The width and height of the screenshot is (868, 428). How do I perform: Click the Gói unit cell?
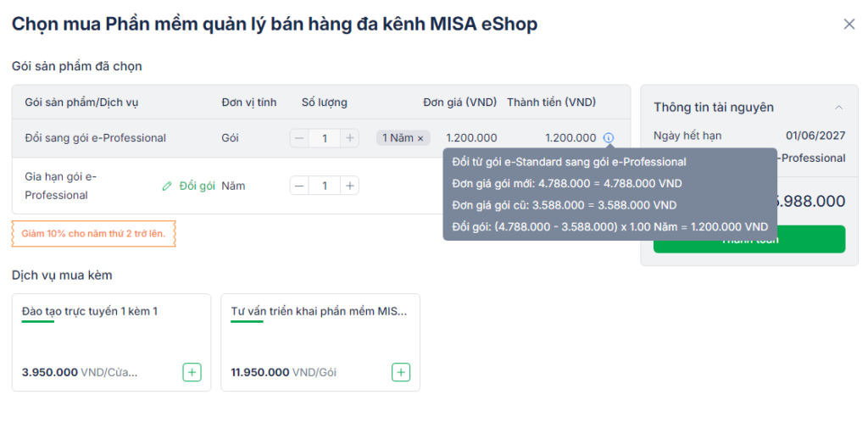point(230,138)
